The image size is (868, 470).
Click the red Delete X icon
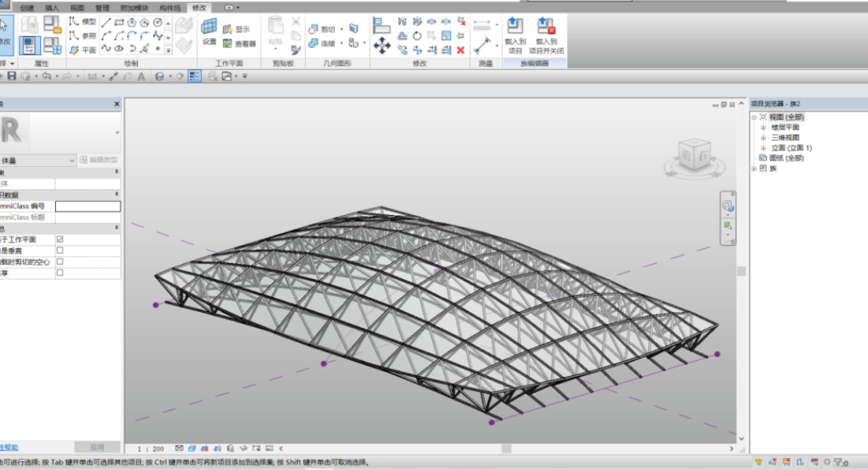461,50
